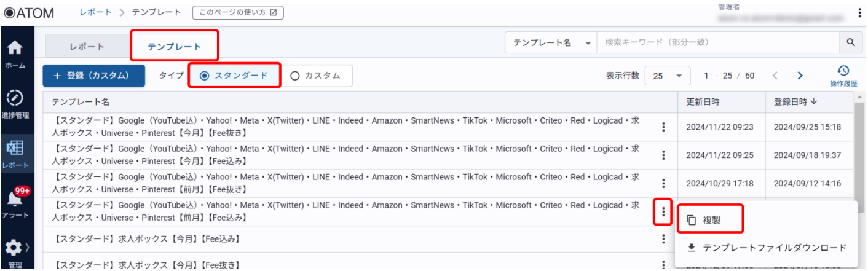Open the レポート report sidebar icon
Viewport: 868px width, 271px height.
pyautogui.click(x=14, y=149)
